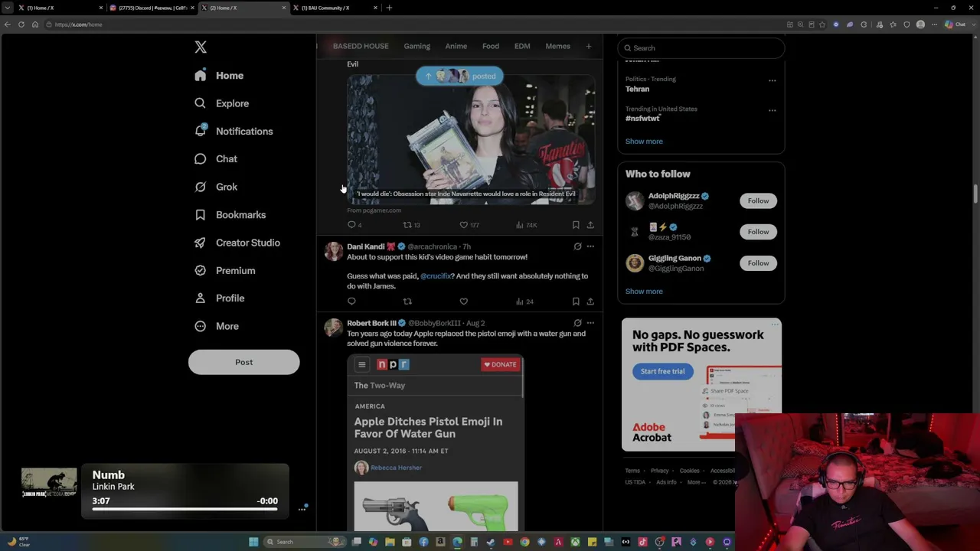Seek on the Numb song progress bar
Image resolution: width=980 pixels, height=551 pixels.
185,509
